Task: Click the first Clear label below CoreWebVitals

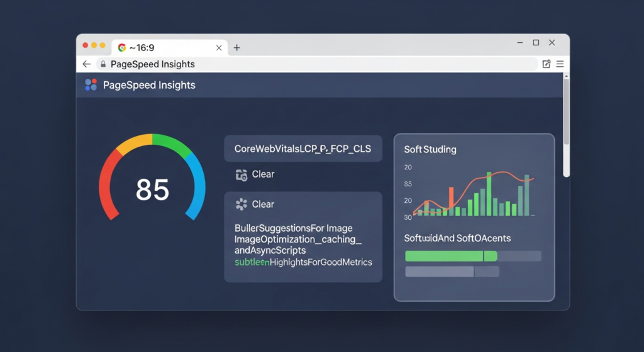Action: [x=263, y=174]
